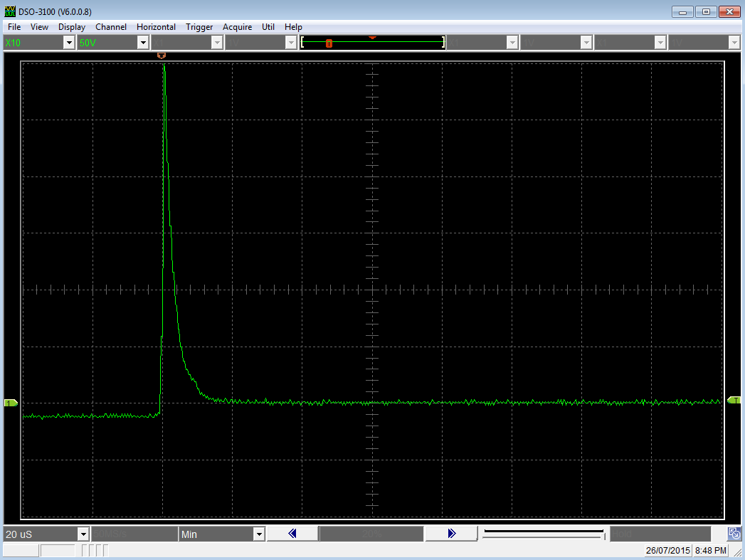Click the orange trigger position marker above graph
Image resolution: width=745 pixels, height=560 pixels.
[162, 55]
